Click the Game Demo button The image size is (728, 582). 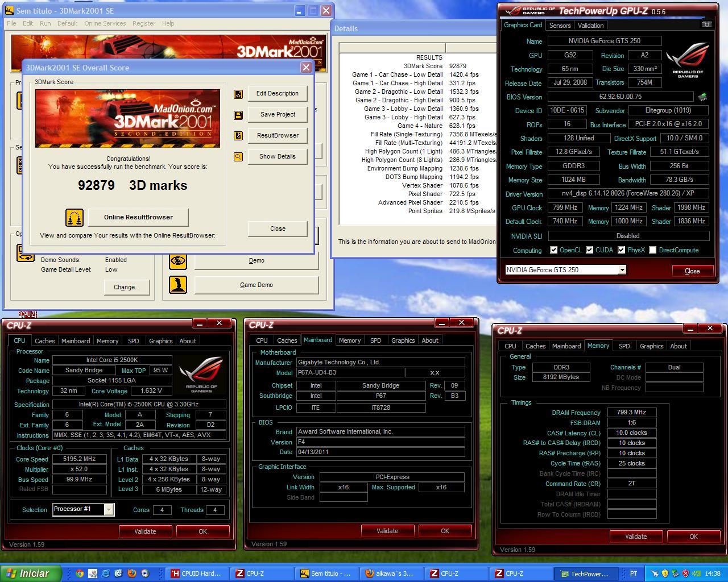257,285
